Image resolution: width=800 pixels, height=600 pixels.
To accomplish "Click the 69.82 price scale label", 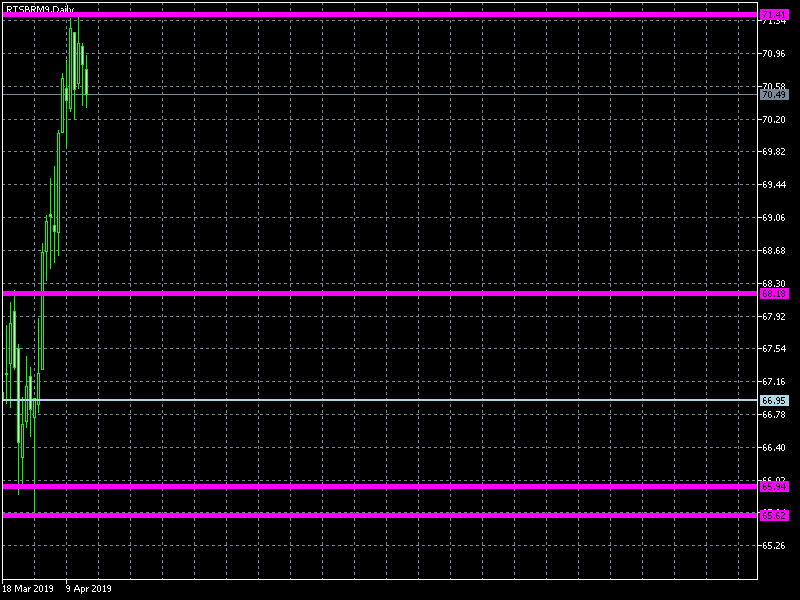I will click(x=773, y=152).
